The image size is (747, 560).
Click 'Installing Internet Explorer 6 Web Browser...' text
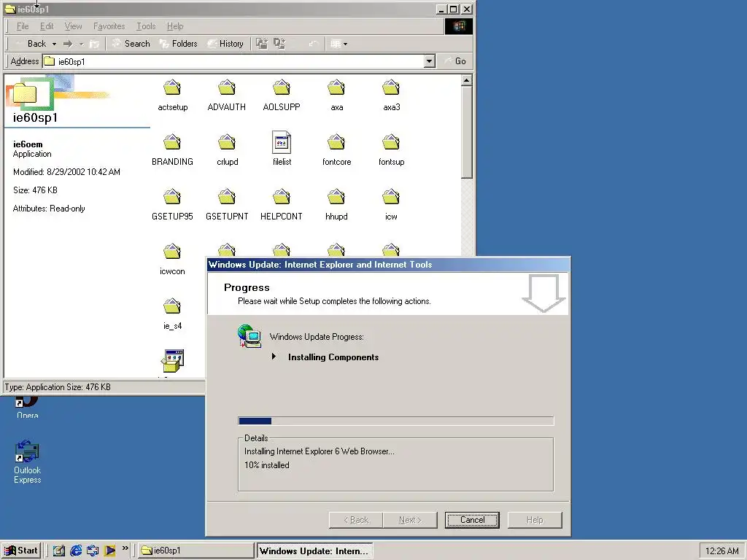320,451
